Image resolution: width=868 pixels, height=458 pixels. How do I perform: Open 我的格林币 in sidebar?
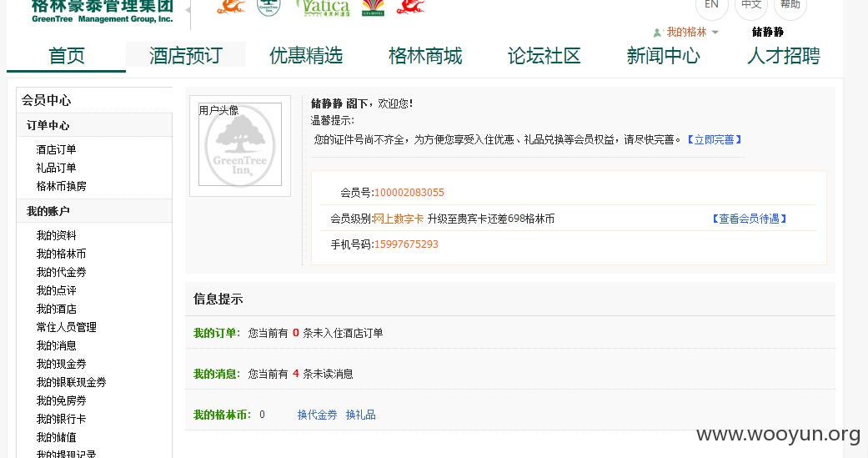pyautogui.click(x=61, y=254)
